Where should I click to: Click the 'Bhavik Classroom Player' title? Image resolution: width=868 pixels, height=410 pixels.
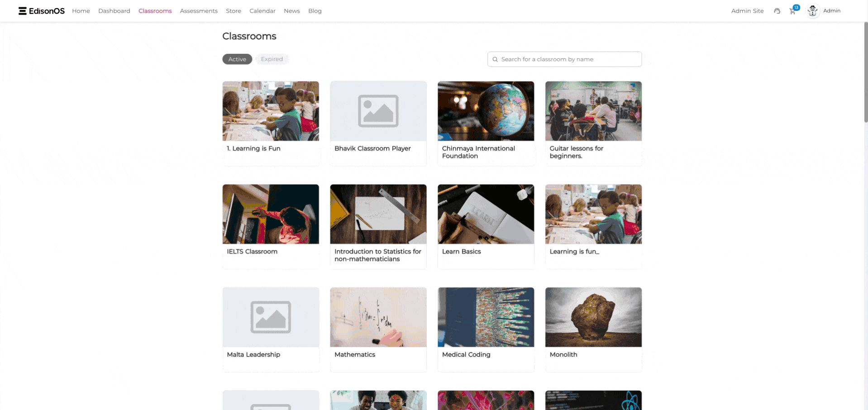[372, 148]
